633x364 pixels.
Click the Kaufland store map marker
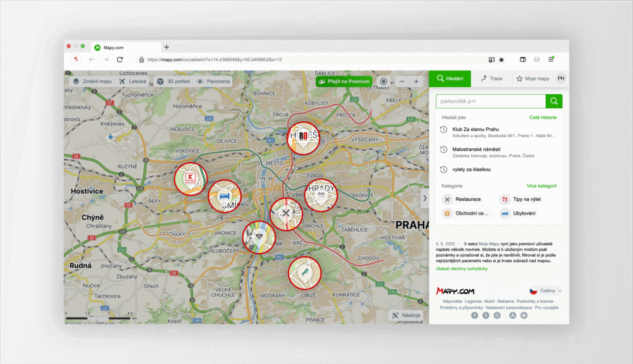point(190,179)
